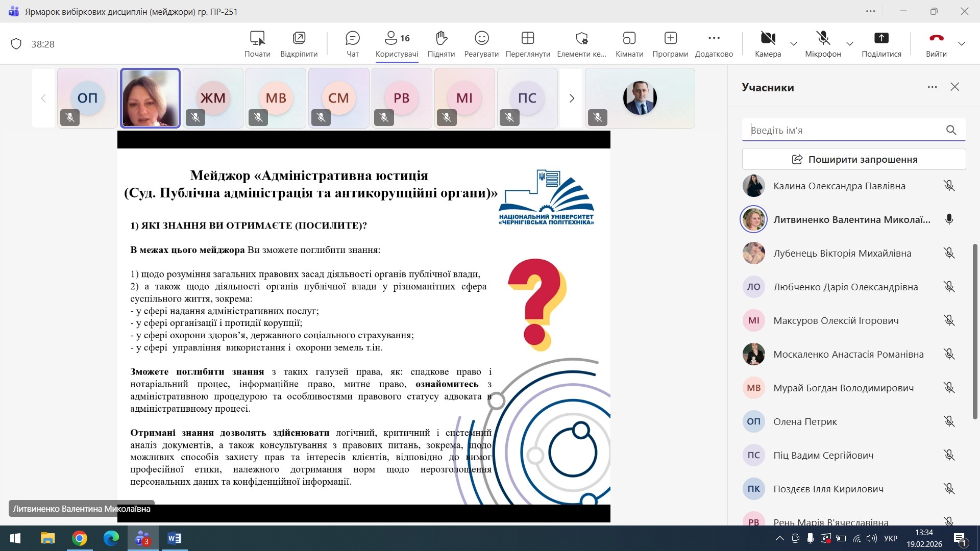
Task: Open the Chat panel icon
Action: (x=352, y=39)
